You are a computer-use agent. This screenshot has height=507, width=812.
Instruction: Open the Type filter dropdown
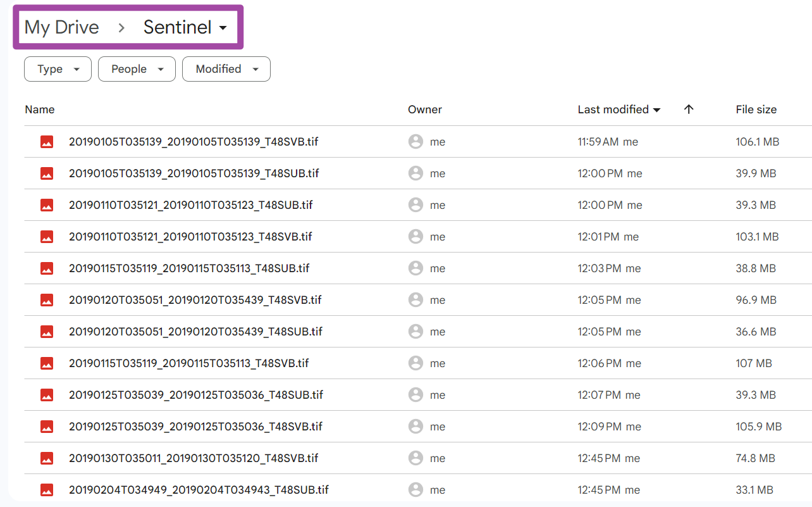[58, 69]
